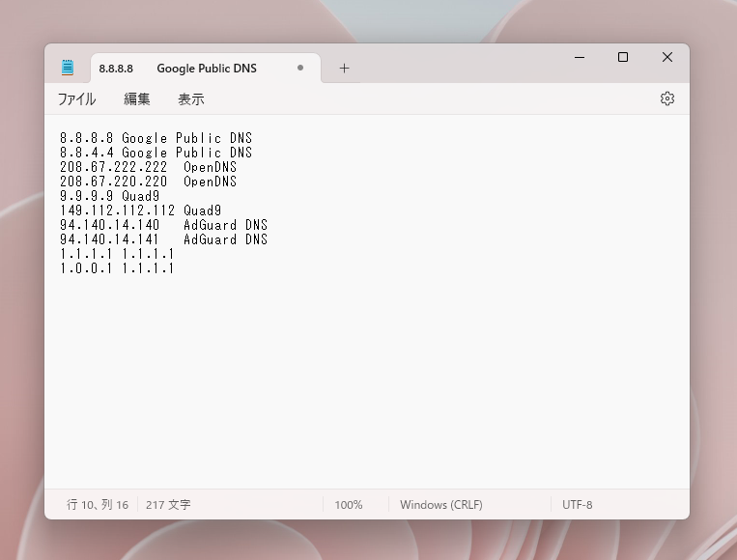This screenshot has height=560, width=737.
Task: Click the 8.8.4.4 Google Public DNS line
Action: pos(156,153)
